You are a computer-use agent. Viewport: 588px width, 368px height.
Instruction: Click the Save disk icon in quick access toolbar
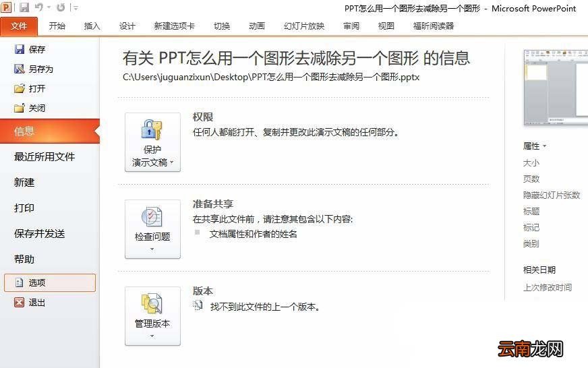point(24,7)
